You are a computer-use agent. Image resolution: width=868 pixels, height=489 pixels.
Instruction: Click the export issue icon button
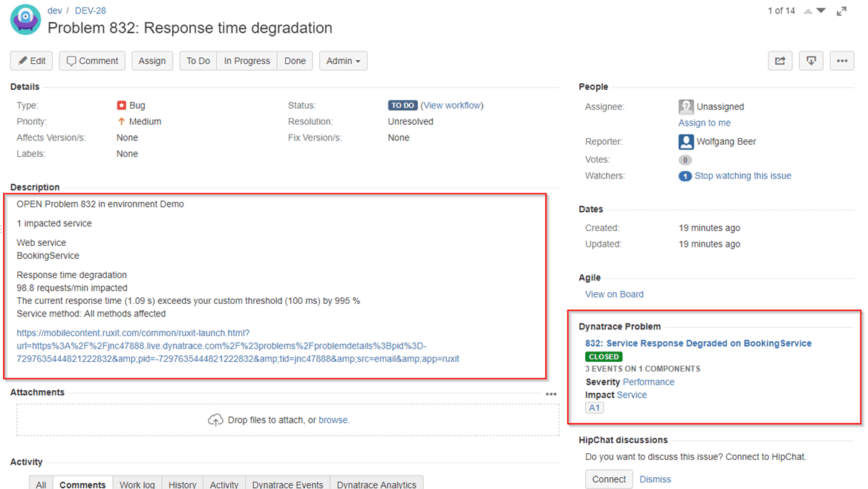click(811, 61)
